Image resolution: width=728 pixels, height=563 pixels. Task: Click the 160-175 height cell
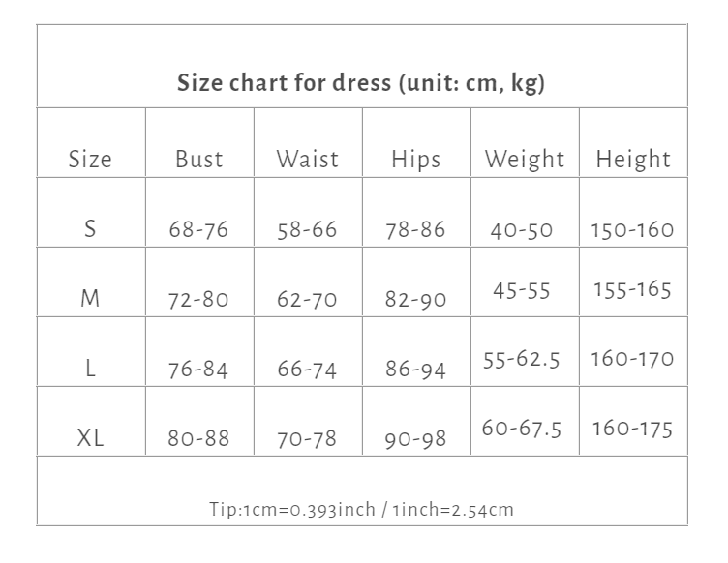click(x=632, y=429)
